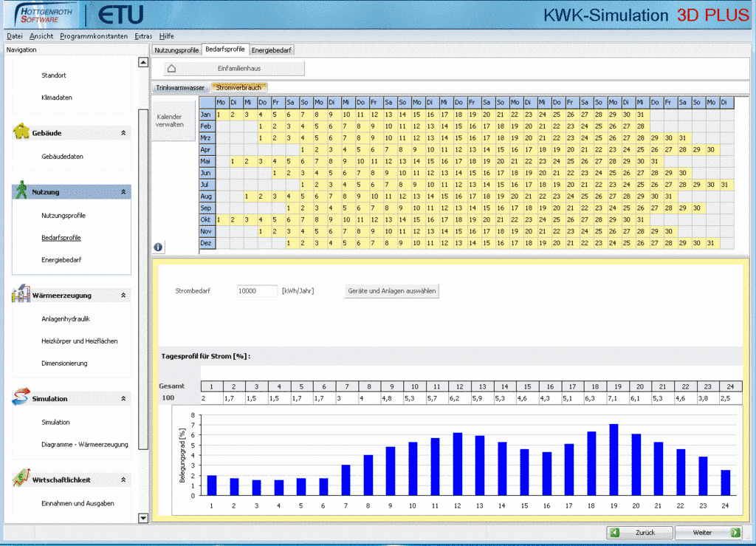Click the Strombedarf input field
The height and width of the screenshot is (546, 756).
[256, 291]
